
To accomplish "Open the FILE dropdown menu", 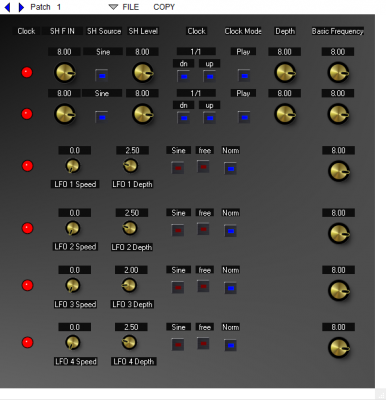I will [124, 7].
